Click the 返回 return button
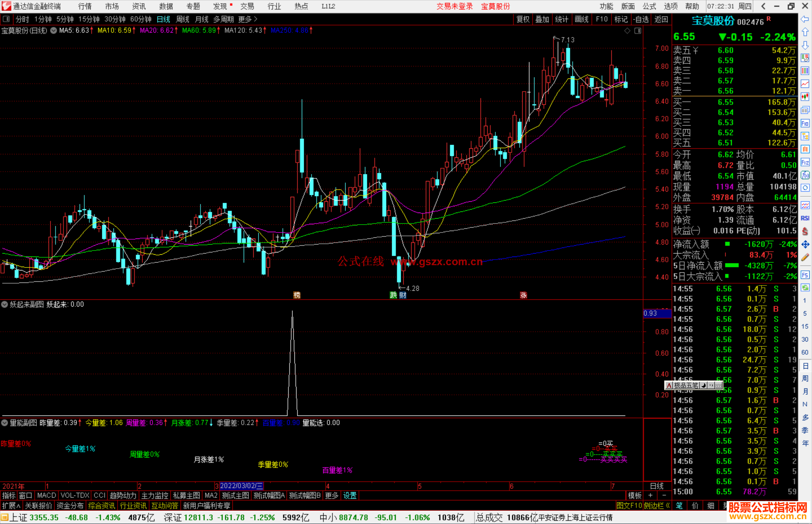The image size is (812, 524). [661, 19]
